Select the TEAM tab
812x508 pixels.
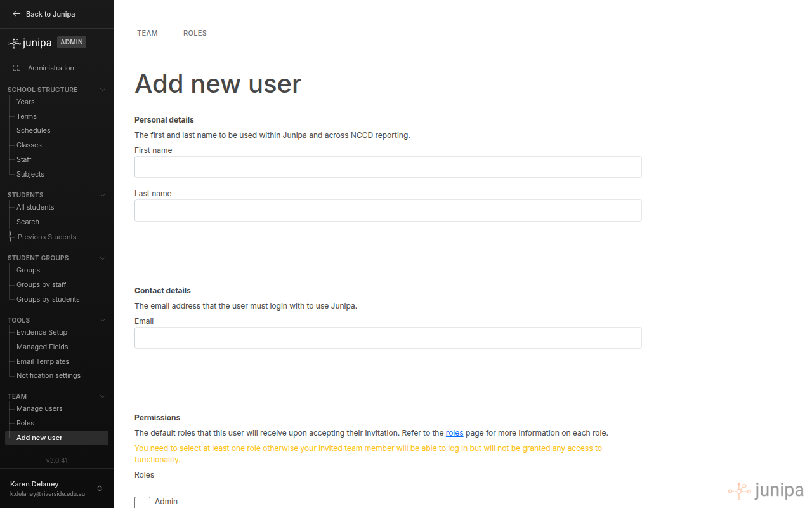[x=147, y=33]
